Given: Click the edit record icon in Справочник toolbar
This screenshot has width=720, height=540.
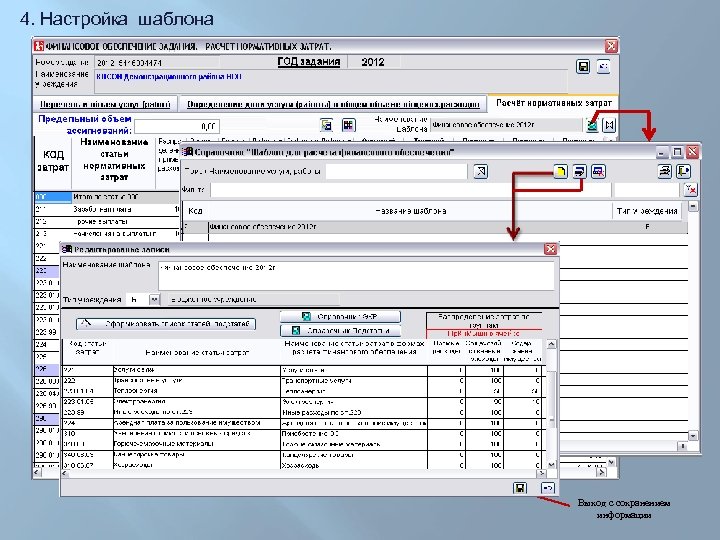Looking at the screenshot, I should tap(579, 172).
